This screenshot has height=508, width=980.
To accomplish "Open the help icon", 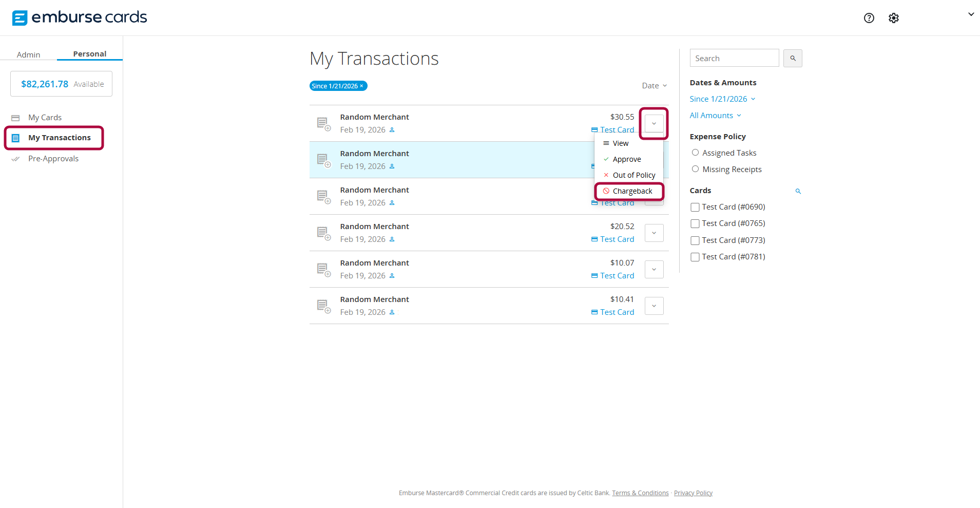I will click(x=869, y=18).
